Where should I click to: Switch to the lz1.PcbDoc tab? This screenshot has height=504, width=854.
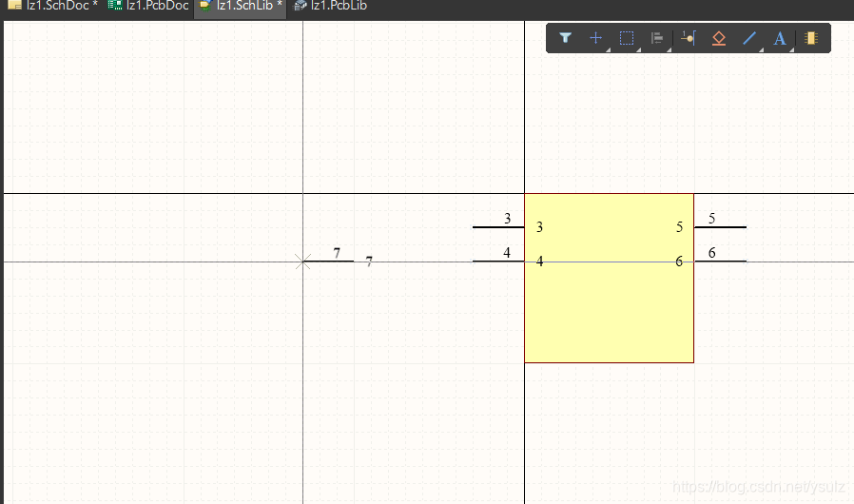click(148, 6)
